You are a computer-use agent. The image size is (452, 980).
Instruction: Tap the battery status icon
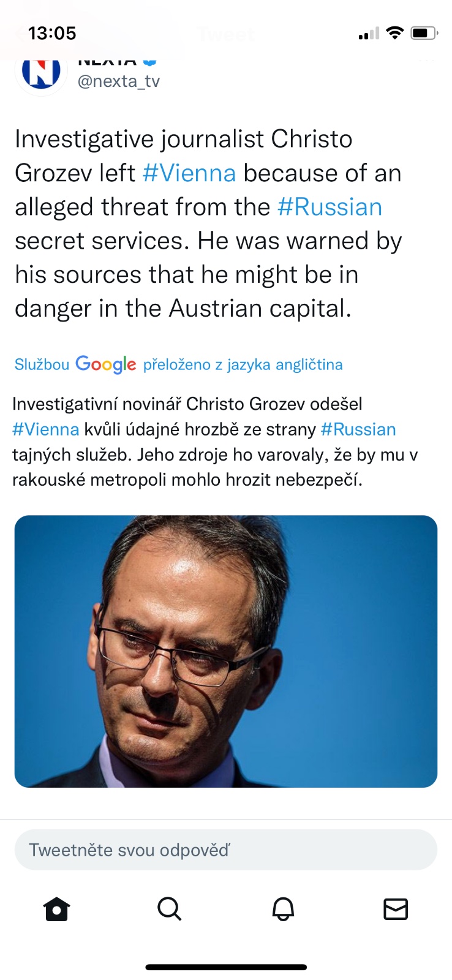424,33
